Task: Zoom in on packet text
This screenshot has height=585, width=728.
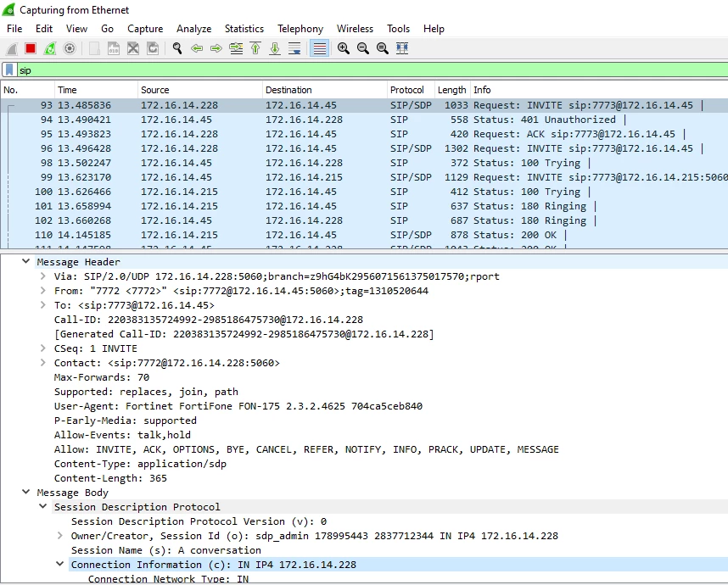Action: coord(344,48)
